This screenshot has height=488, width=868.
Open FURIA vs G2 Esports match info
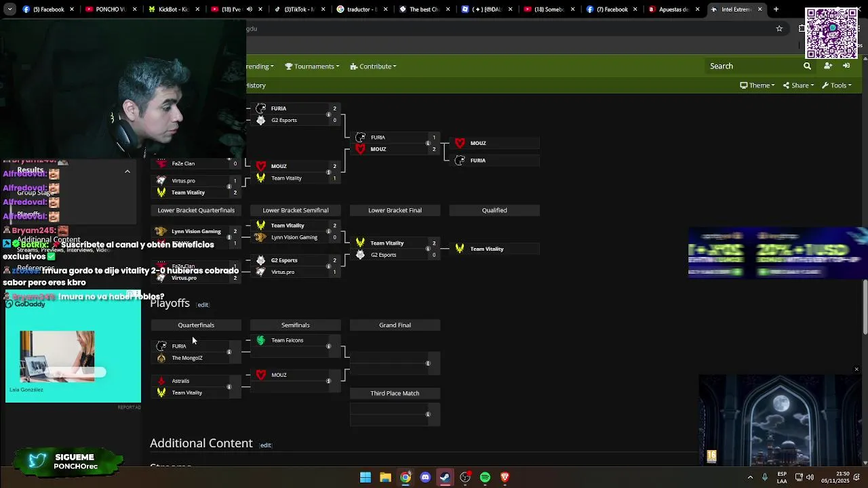(x=328, y=115)
